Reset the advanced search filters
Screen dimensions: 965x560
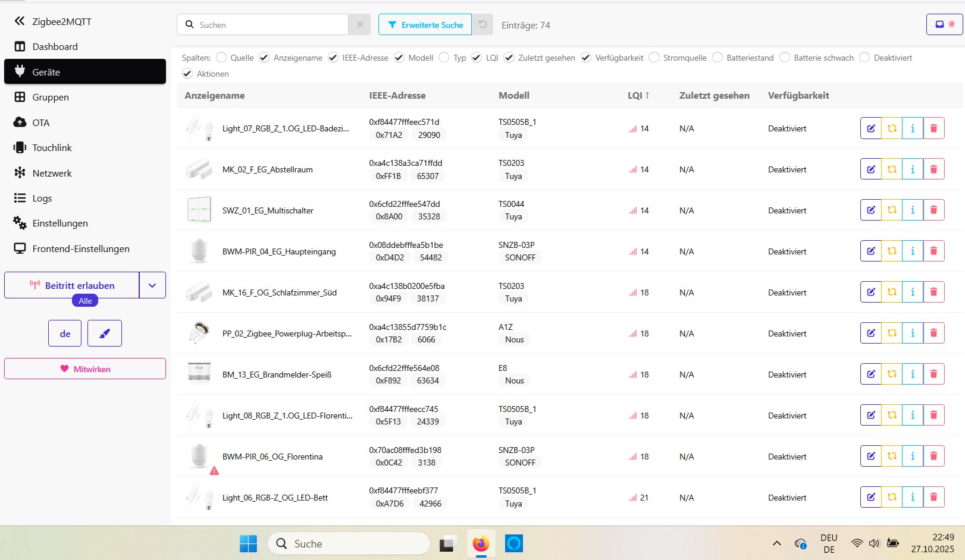click(482, 25)
